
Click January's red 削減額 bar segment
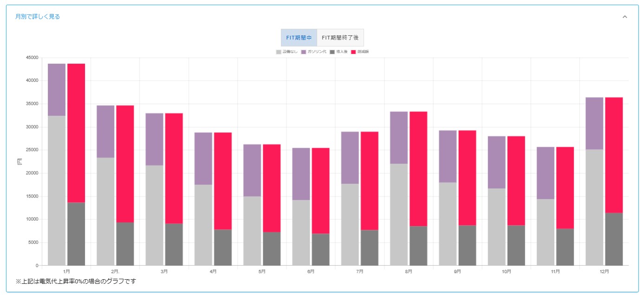point(76,133)
